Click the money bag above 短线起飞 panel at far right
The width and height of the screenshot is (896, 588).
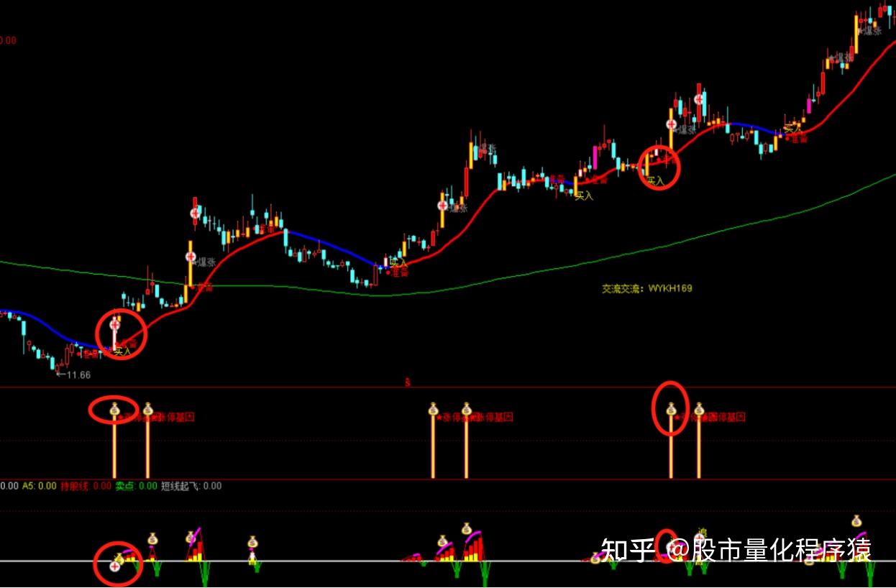pos(856,521)
